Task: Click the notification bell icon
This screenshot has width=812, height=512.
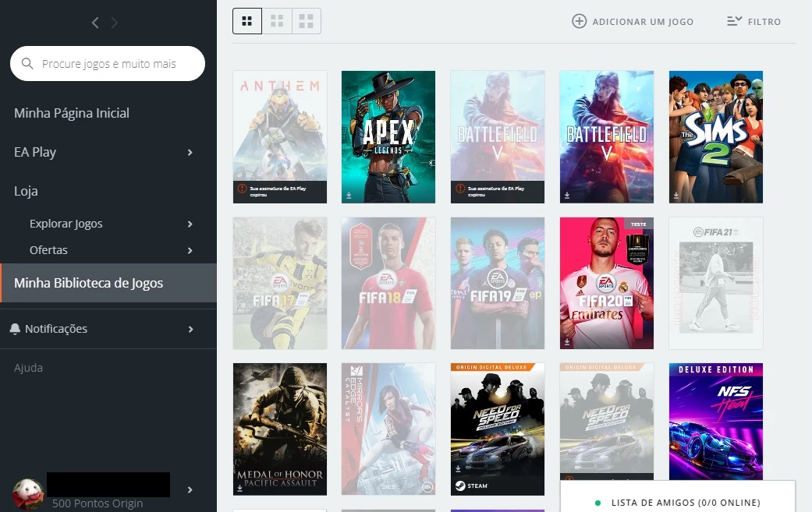Action: pyautogui.click(x=15, y=329)
